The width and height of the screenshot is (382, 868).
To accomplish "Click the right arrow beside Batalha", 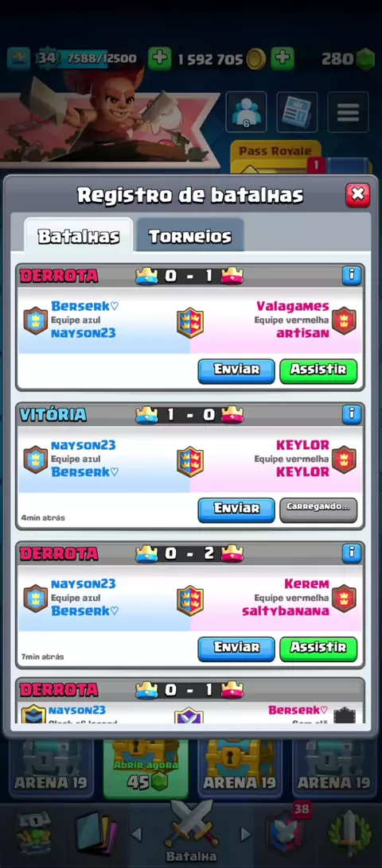I will point(245,834).
